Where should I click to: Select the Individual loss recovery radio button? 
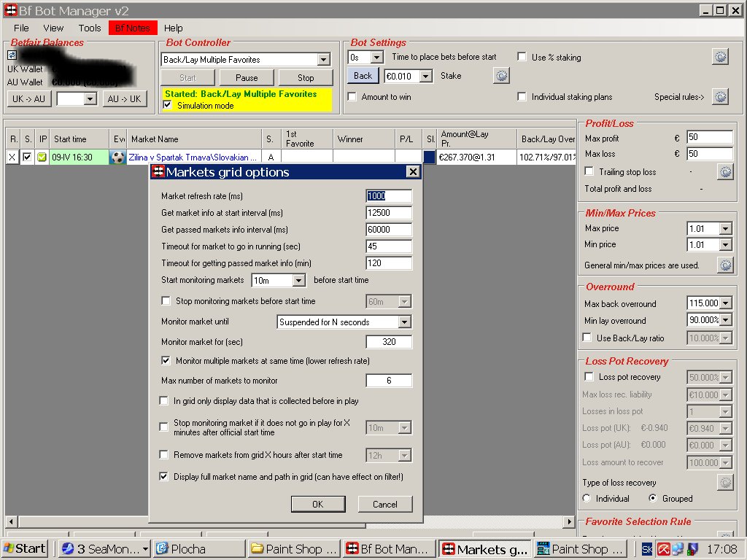coord(587,498)
